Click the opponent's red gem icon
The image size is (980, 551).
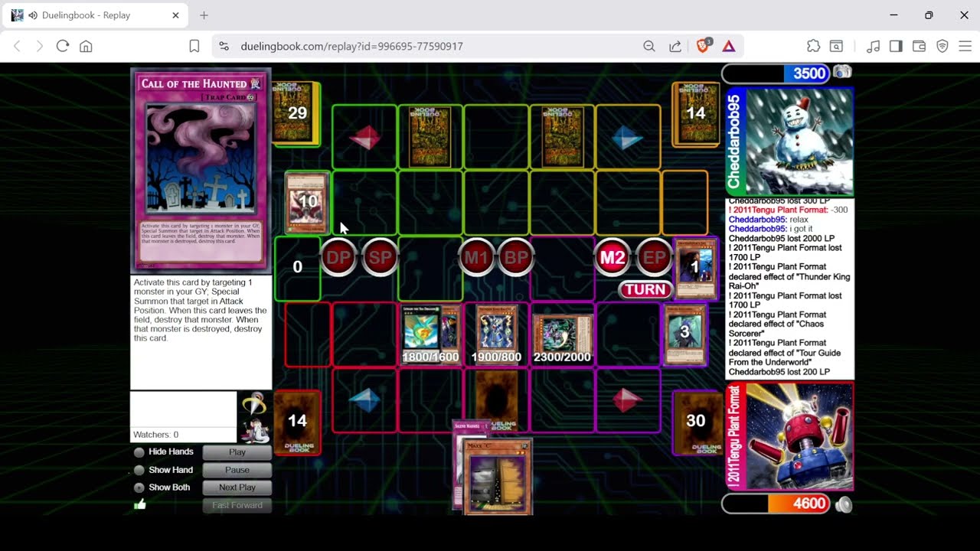(364, 137)
